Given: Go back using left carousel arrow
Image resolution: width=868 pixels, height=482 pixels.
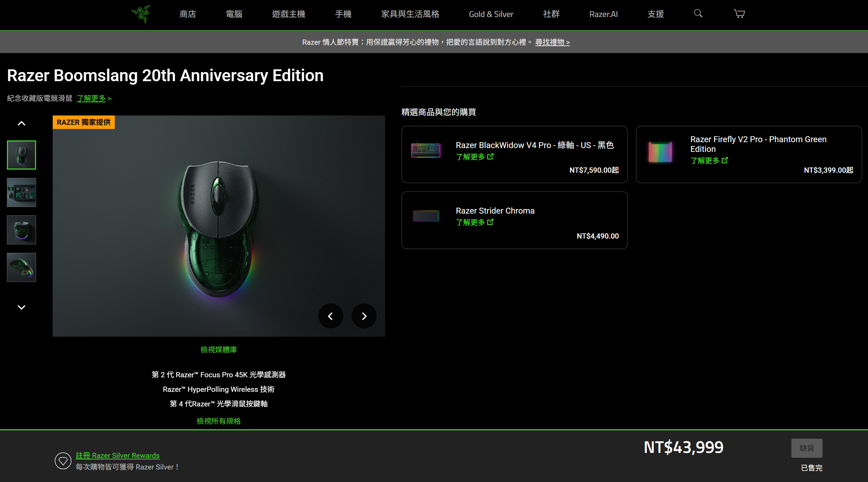Looking at the screenshot, I should click(330, 316).
